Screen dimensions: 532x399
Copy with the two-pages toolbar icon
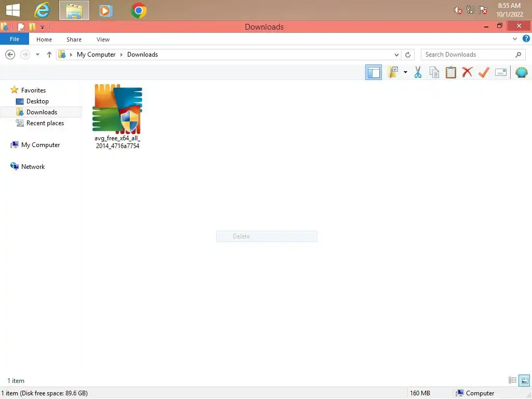click(434, 72)
